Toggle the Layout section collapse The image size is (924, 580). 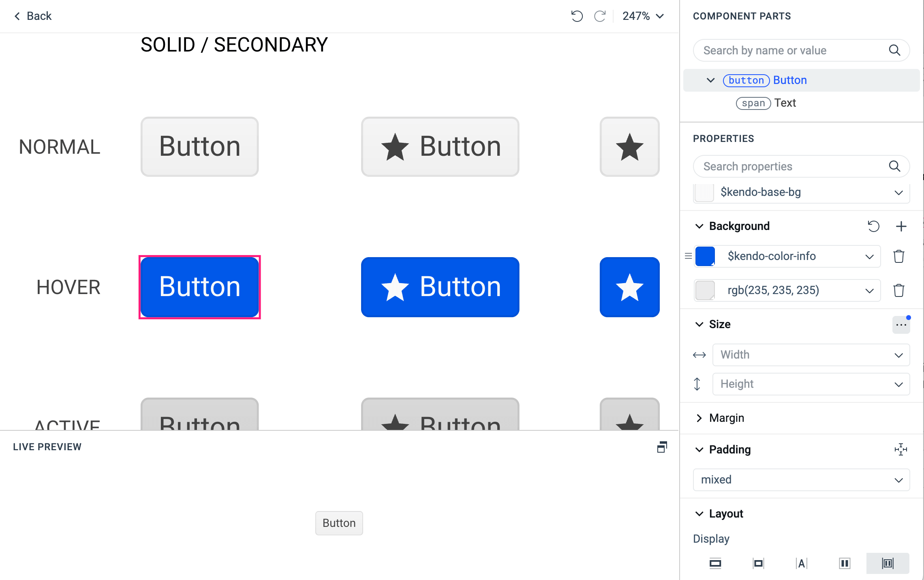click(x=699, y=513)
